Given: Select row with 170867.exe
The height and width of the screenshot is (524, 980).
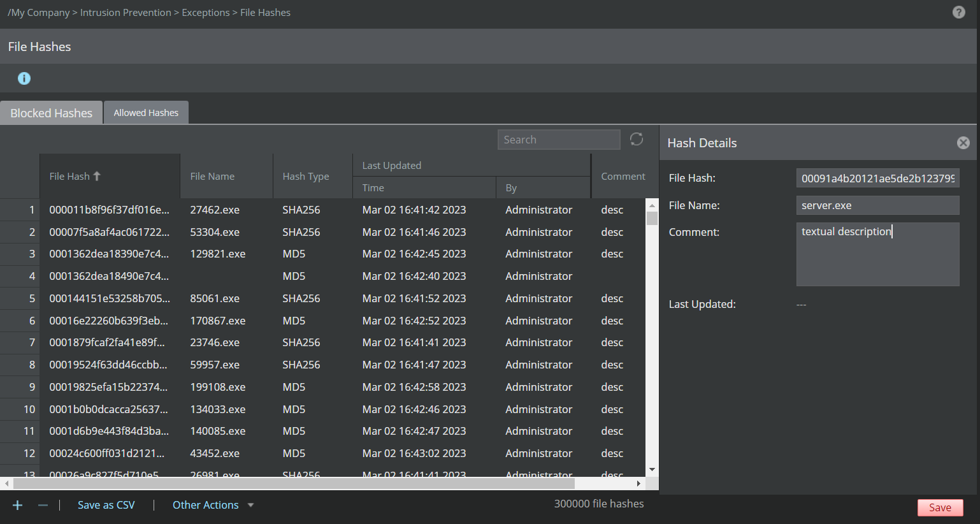Looking at the screenshot, I should coord(322,321).
